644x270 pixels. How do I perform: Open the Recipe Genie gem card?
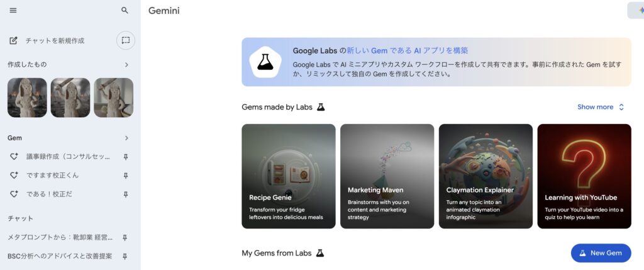click(288, 176)
